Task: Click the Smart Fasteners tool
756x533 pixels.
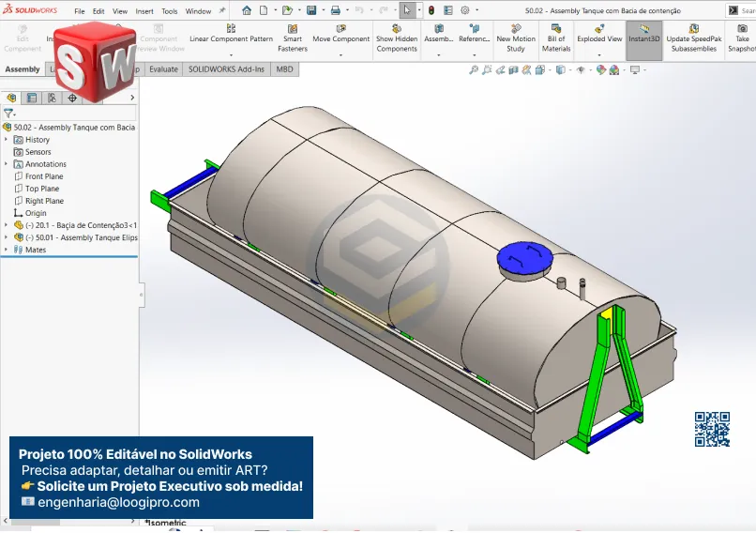Action: 293,38
